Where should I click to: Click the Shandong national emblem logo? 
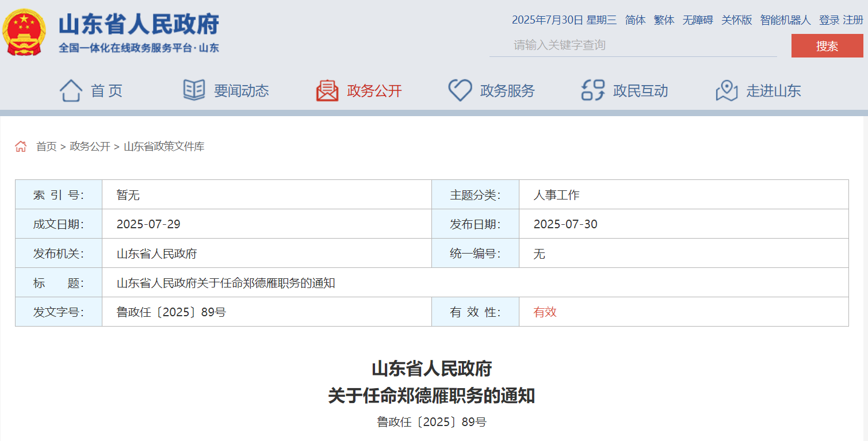(x=24, y=32)
